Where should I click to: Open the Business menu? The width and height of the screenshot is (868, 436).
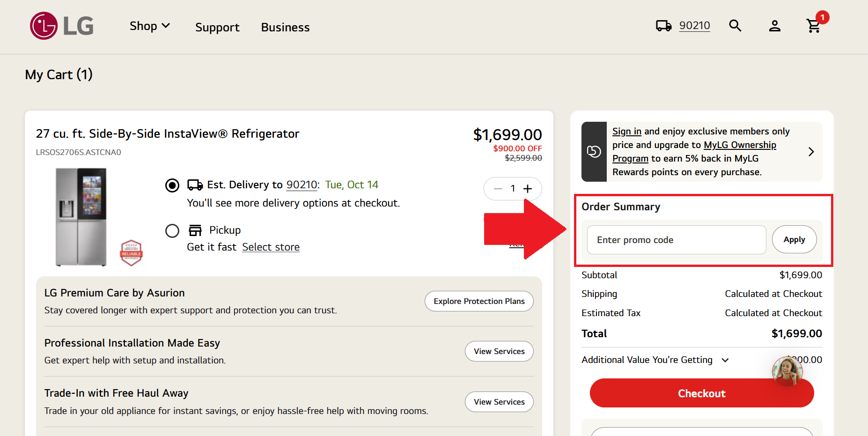click(285, 27)
